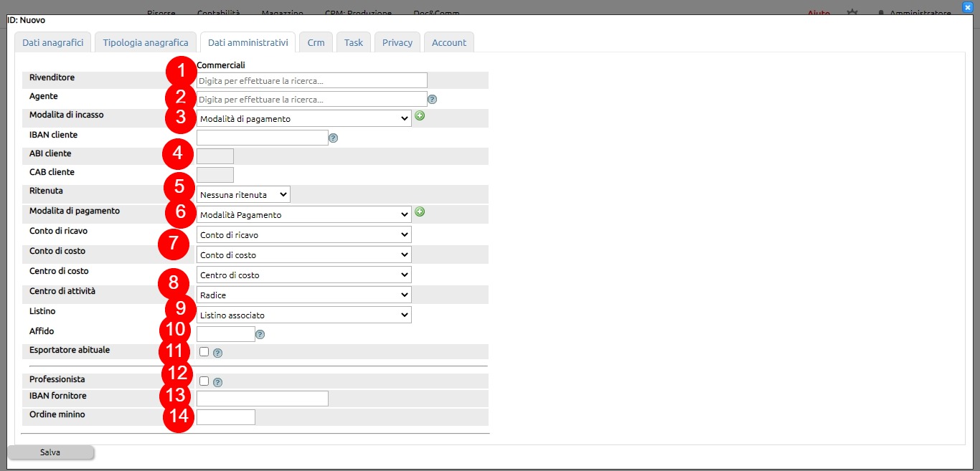Open the Tipologia anagrafica tab

tap(146, 42)
